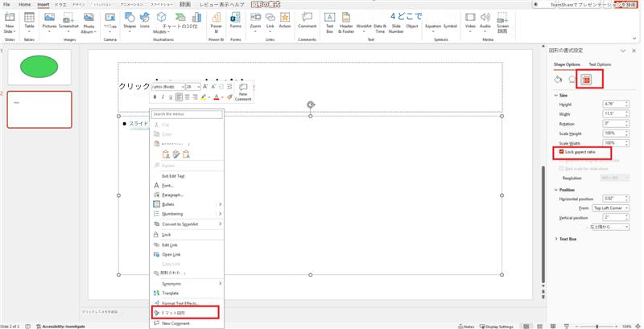This screenshot has height=329, width=644.
Task: Click the Zoom icon in Links group
Action: click(255, 17)
